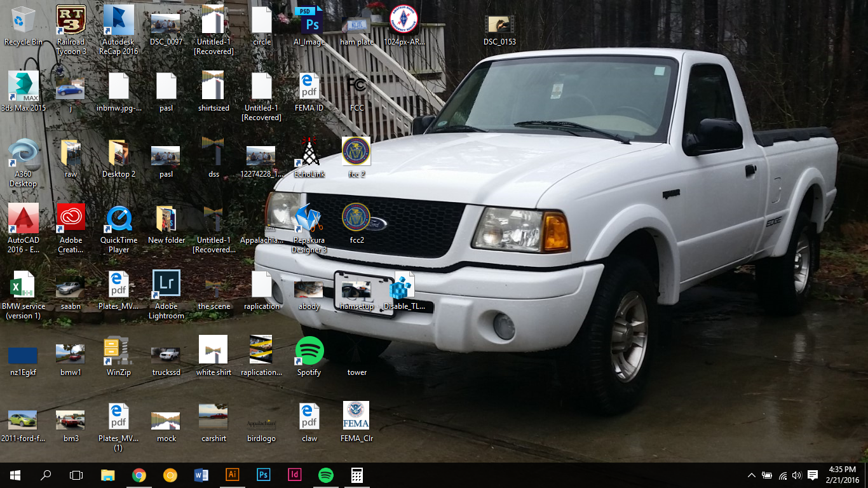Open the image file named j
Viewport: 868px width, 488px height.
(71, 93)
